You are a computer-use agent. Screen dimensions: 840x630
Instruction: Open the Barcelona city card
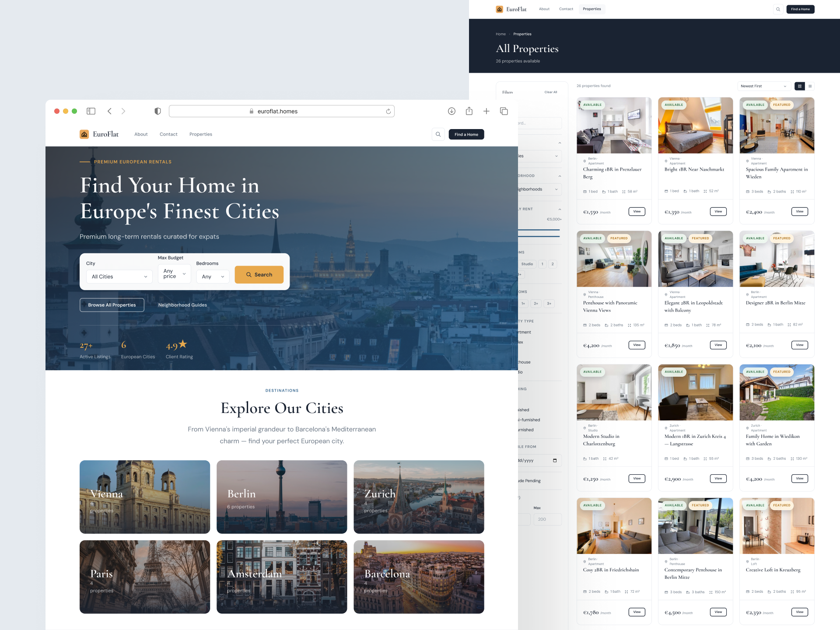[x=419, y=577]
